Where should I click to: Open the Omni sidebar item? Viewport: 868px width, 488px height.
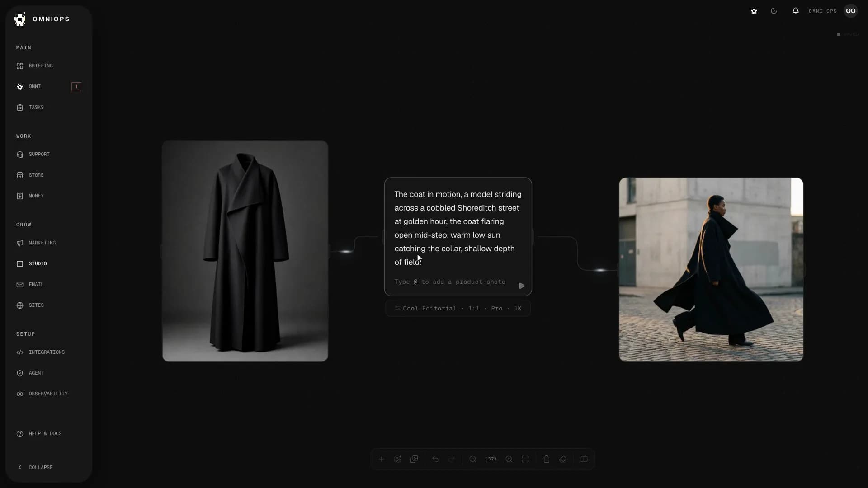pyautogui.click(x=48, y=87)
